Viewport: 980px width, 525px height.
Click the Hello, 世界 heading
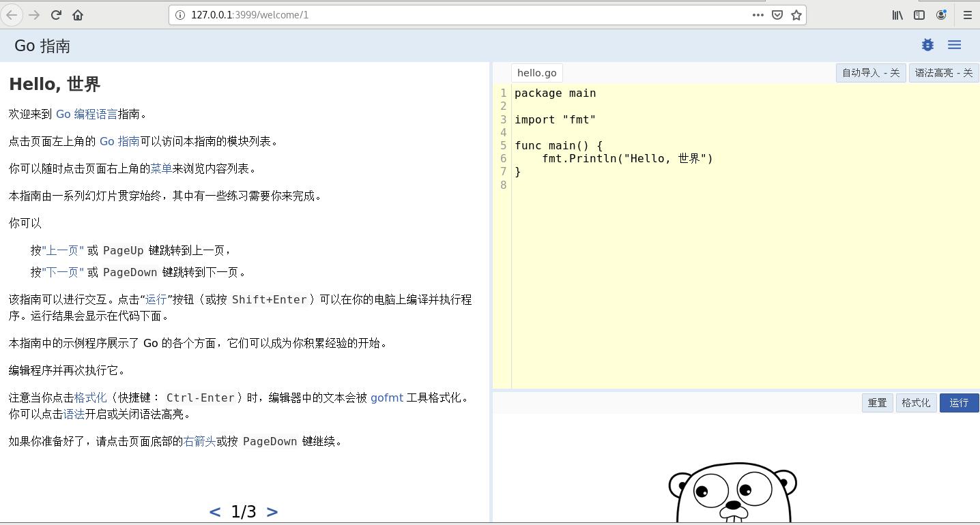click(55, 84)
